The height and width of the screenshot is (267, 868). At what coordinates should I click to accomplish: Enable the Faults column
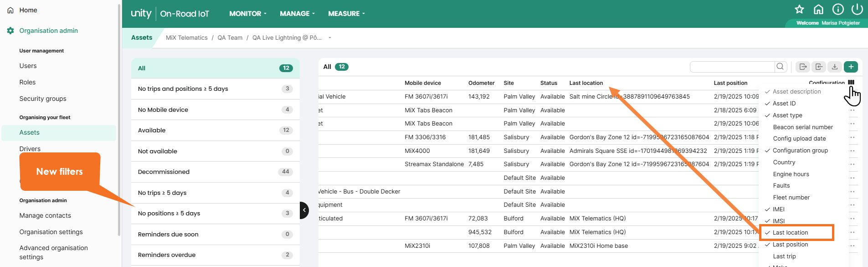tap(781, 186)
